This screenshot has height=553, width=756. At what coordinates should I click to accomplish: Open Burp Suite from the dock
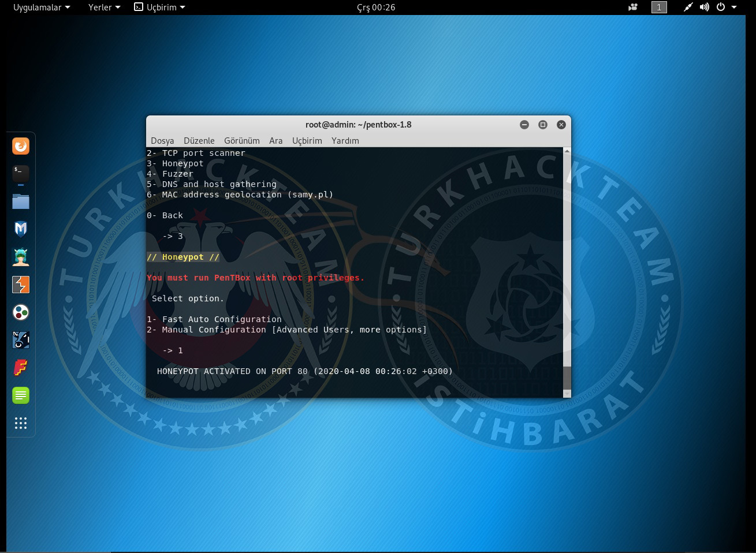pos(21,285)
